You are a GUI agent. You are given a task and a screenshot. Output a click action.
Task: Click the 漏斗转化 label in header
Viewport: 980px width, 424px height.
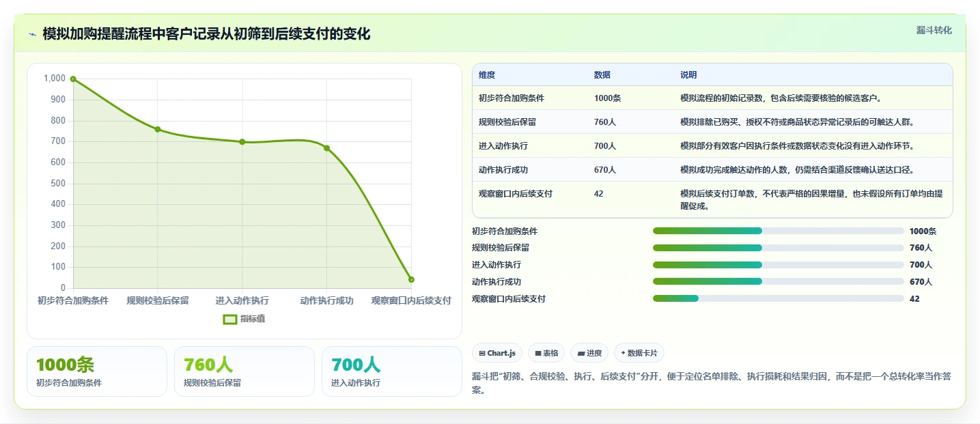(x=934, y=30)
